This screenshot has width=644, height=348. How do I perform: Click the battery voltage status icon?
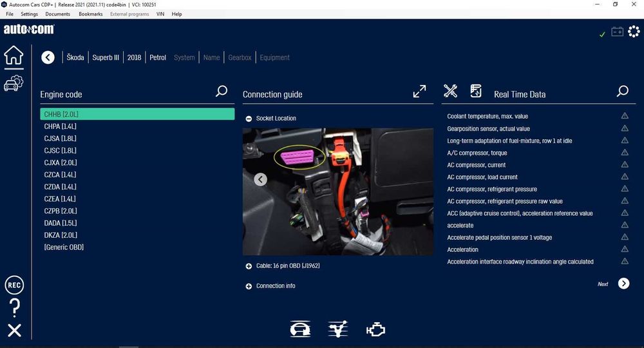pos(617,32)
